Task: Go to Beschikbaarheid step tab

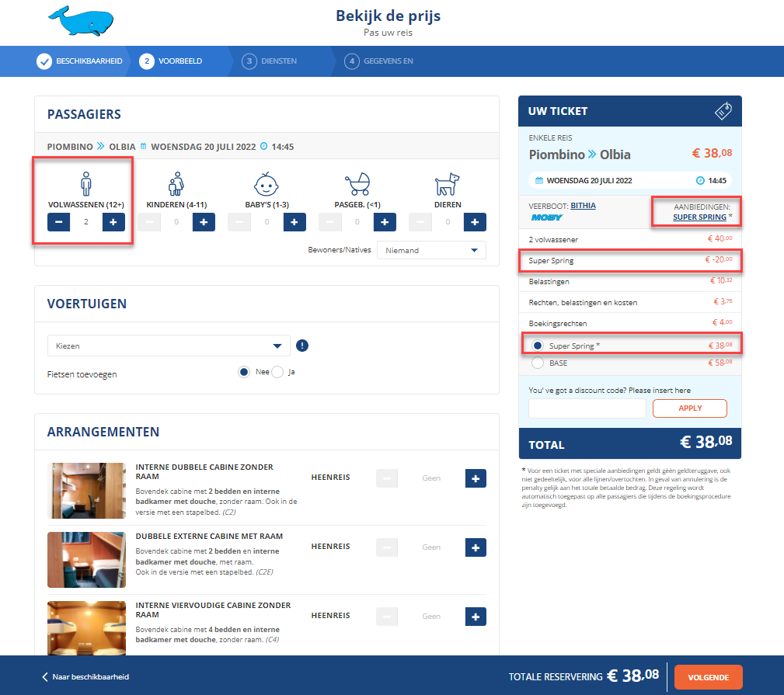Action: [79, 61]
